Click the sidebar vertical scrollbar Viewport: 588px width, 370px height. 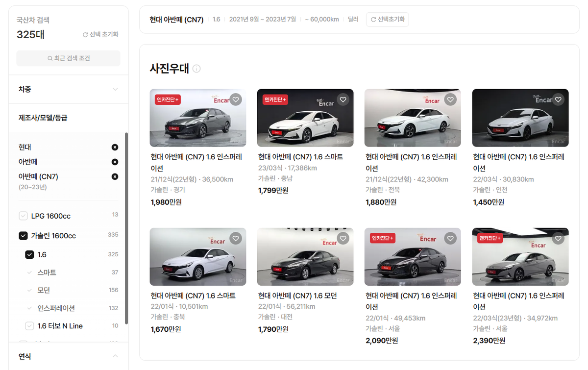(126, 228)
